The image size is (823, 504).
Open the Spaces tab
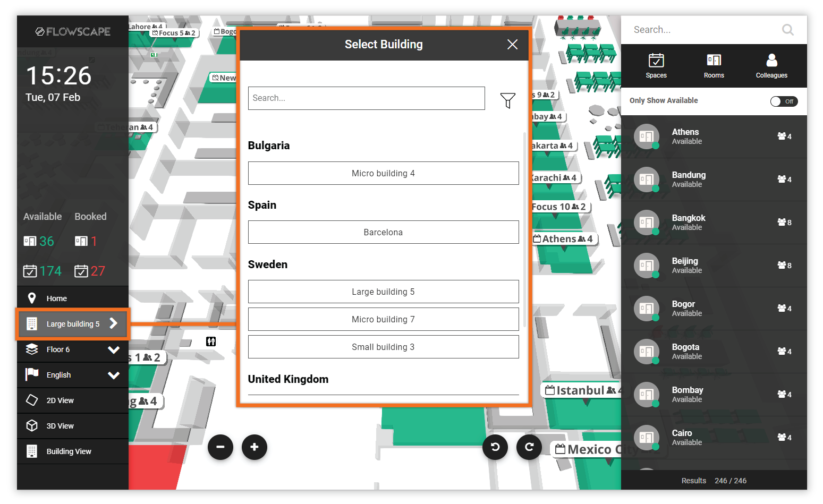[x=656, y=66]
